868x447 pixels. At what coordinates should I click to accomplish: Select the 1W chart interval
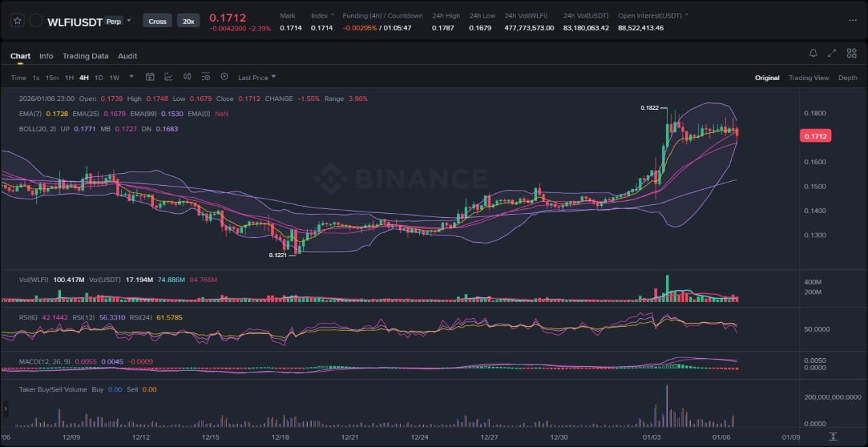[114, 78]
